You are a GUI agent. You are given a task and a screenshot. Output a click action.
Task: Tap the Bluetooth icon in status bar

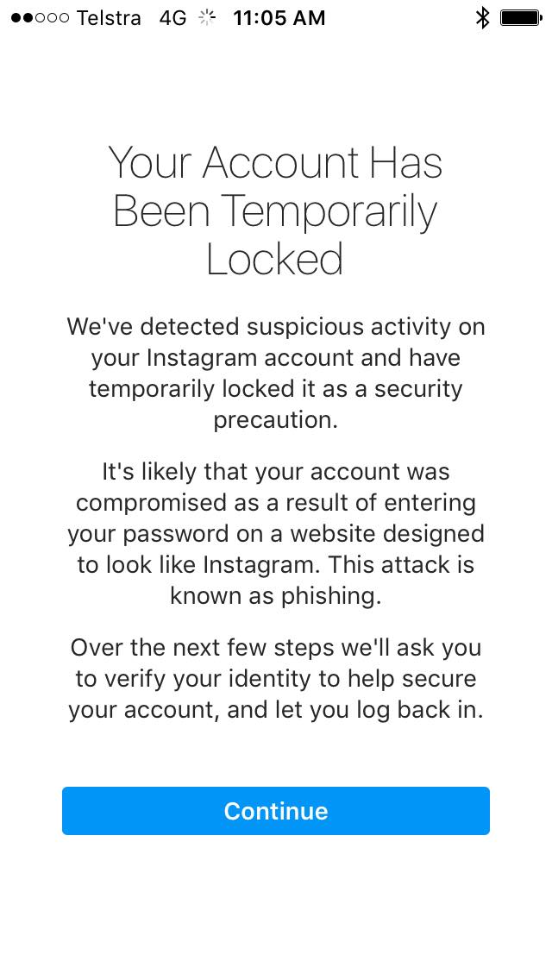pyautogui.click(x=482, y=17)
